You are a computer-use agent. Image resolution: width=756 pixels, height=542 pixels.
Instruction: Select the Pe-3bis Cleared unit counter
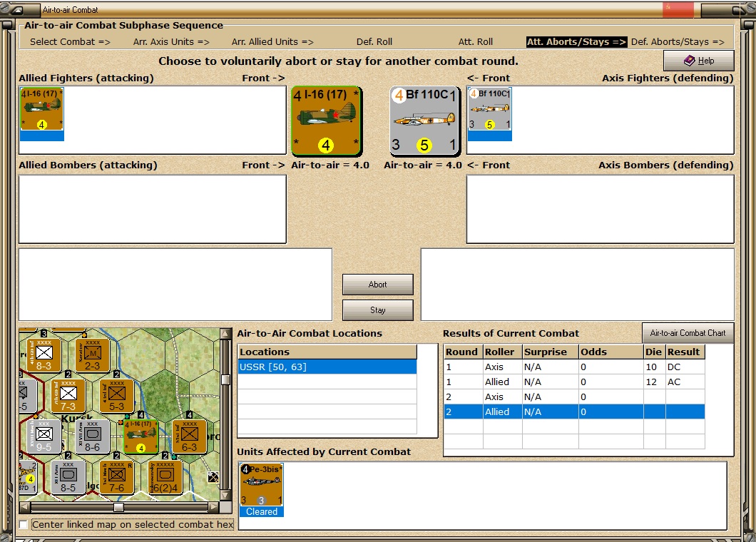point(261,490)
